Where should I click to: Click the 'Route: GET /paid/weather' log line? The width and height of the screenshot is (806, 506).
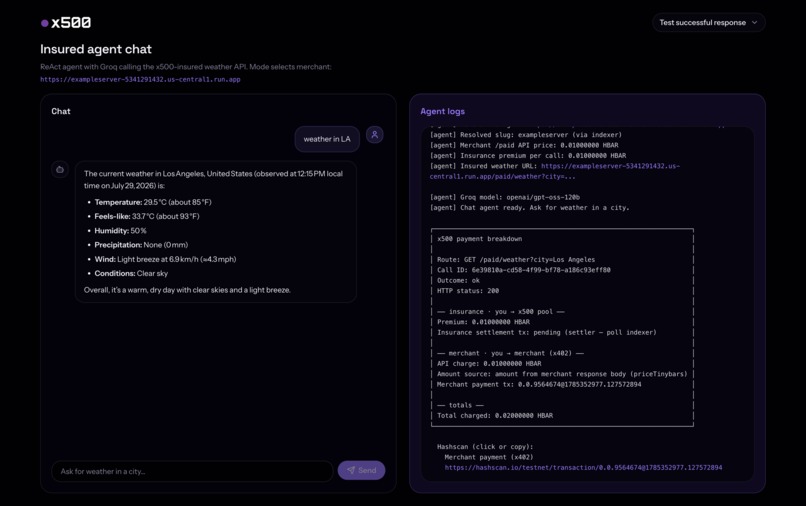tap(516, 260)
